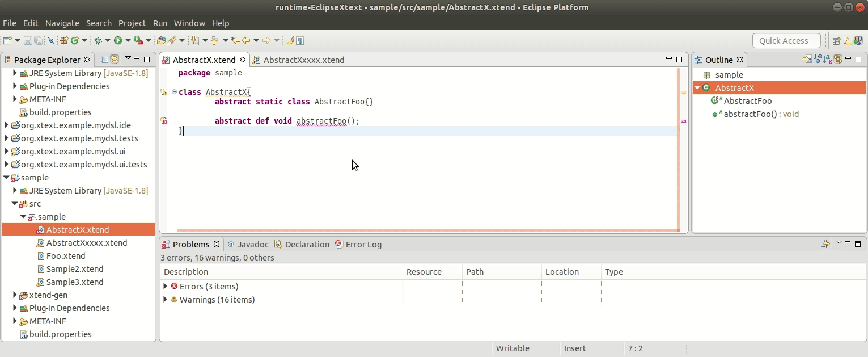868x357 pixels.
Task: Sort Problems by Resource column header
Action: point(433,272)
